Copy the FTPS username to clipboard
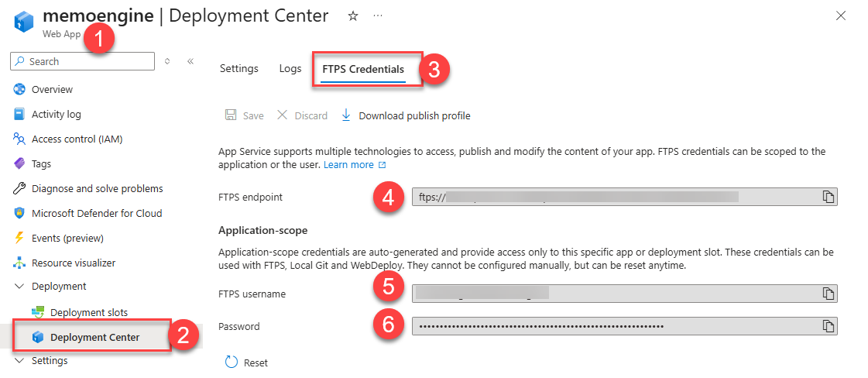The image size is (868, 378). (x=829, y=294)
